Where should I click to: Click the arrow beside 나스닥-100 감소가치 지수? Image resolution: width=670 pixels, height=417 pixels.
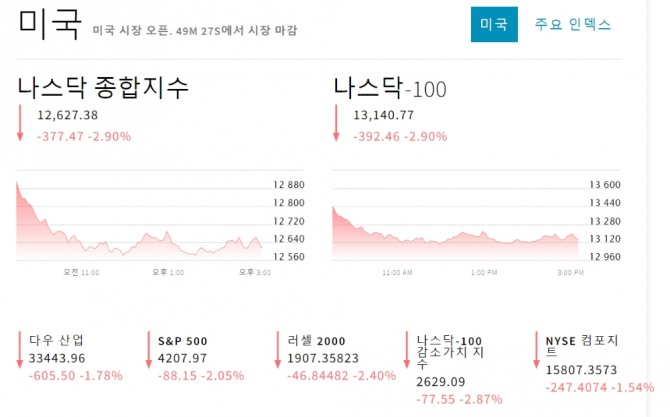point(406,349)
